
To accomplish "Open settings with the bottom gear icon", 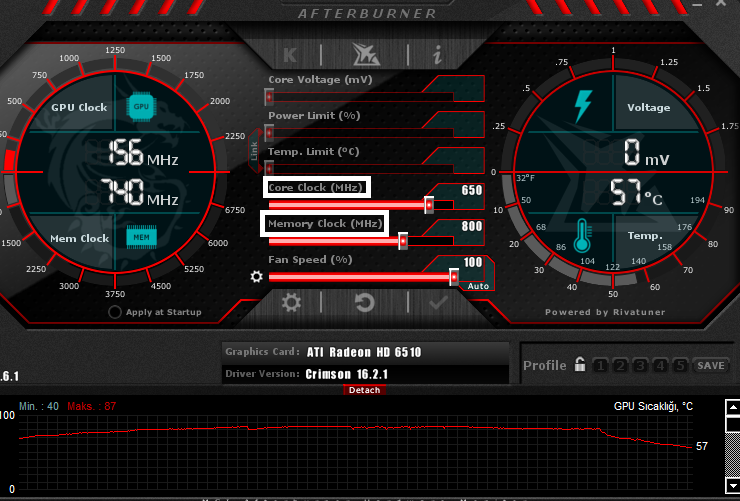I will (x=291, y=302).
